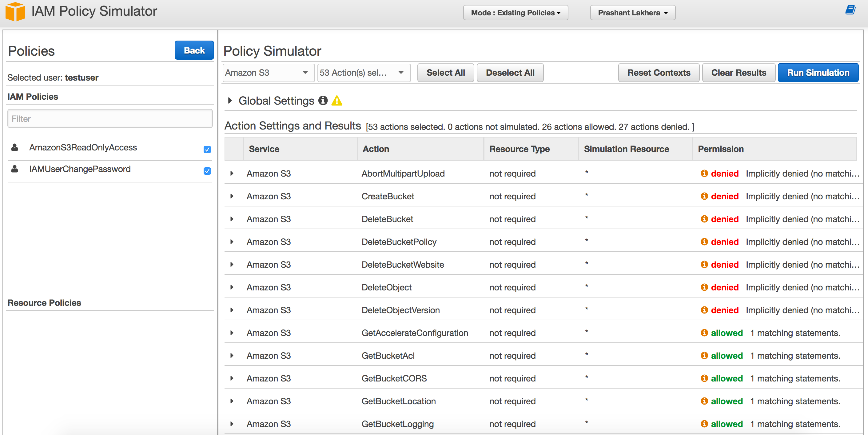
Task: Uncheck the IAMUserChangePassword policy checkbox
Action: (x=207, y=171)
